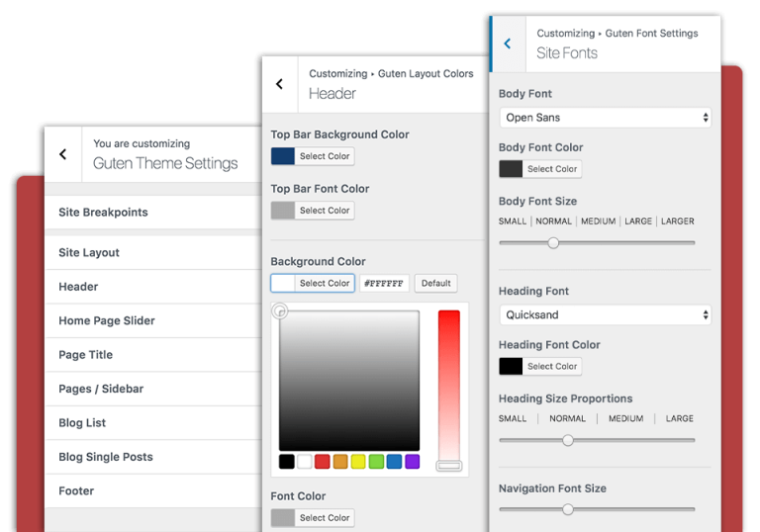
Task: Choose LARGER under Body Font Size
Action: 678,222
